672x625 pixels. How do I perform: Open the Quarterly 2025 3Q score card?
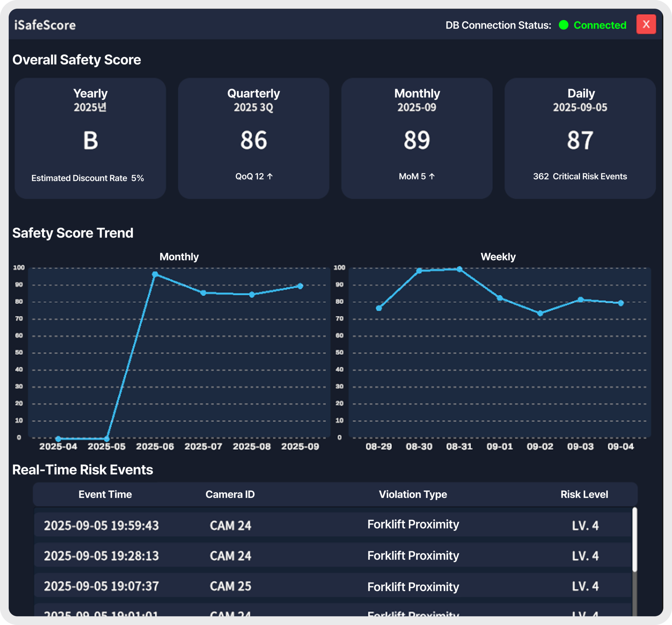[x=253, y=138]
